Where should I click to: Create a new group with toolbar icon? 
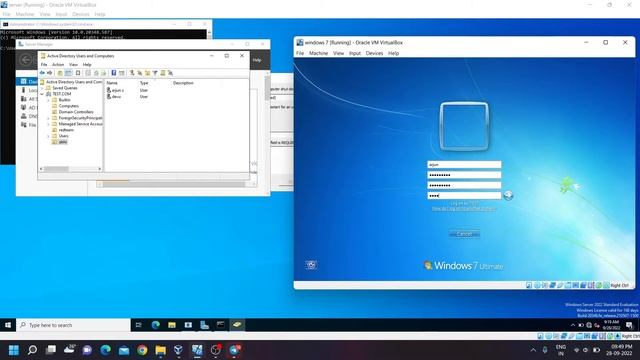(140, 73)
